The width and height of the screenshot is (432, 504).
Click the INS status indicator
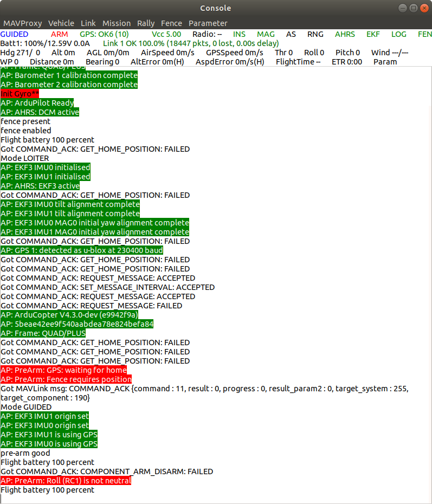239,34
